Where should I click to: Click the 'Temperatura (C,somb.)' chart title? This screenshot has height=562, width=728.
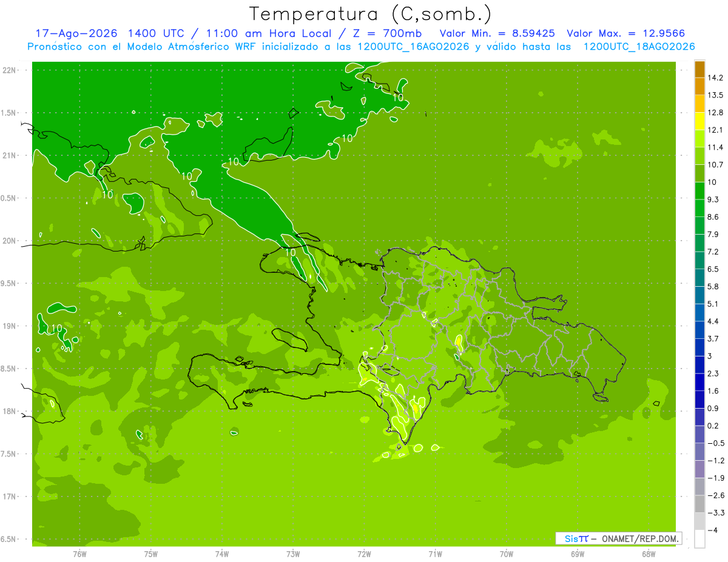click(371, 14)
